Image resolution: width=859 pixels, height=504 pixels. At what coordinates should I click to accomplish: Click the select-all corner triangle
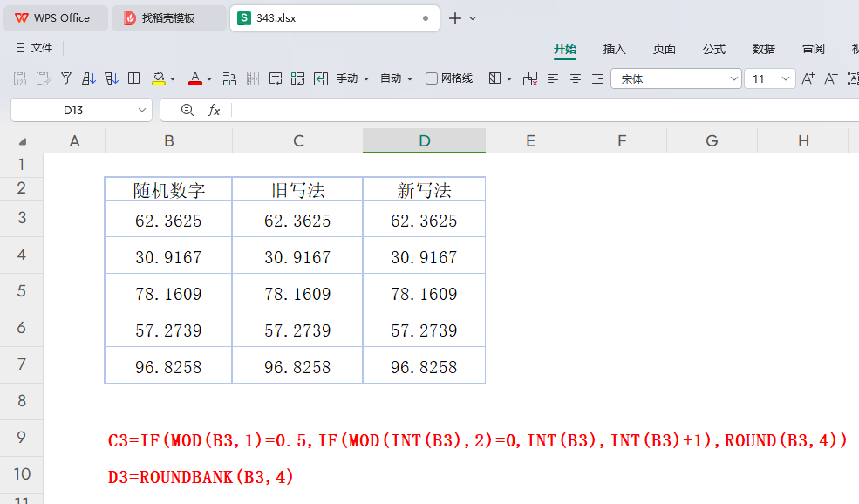tap(22, 141)
